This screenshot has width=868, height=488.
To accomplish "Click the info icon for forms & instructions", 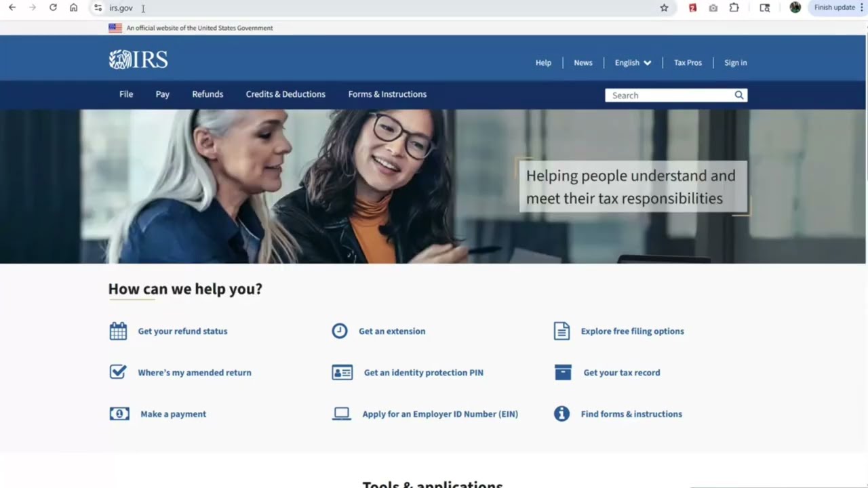I will point(561,413).
